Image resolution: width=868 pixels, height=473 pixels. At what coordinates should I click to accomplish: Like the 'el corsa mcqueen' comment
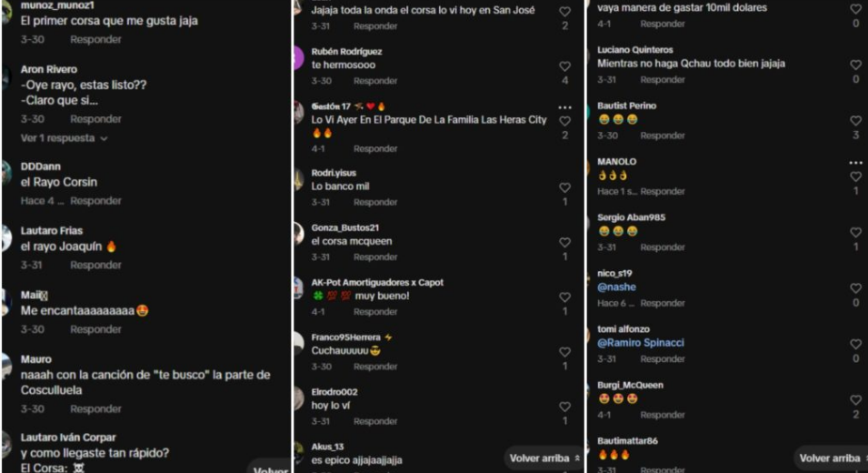tap(564, 243)
